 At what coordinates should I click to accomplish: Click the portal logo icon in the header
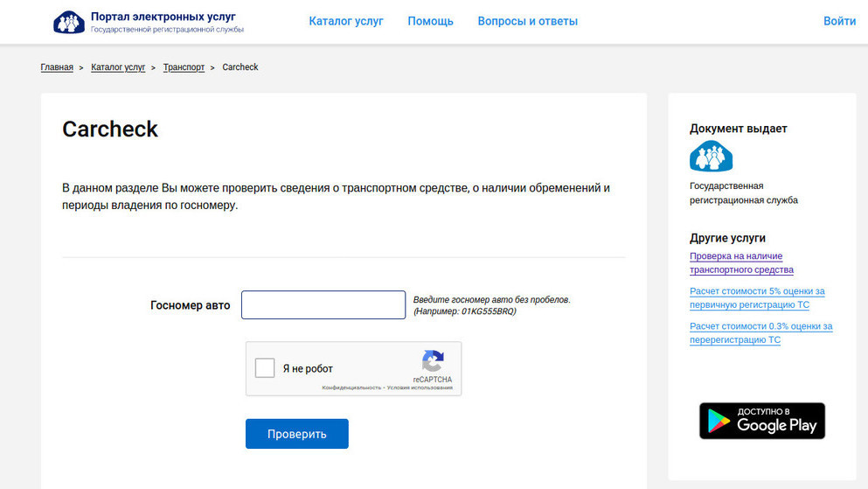click(x=69, y=22)
